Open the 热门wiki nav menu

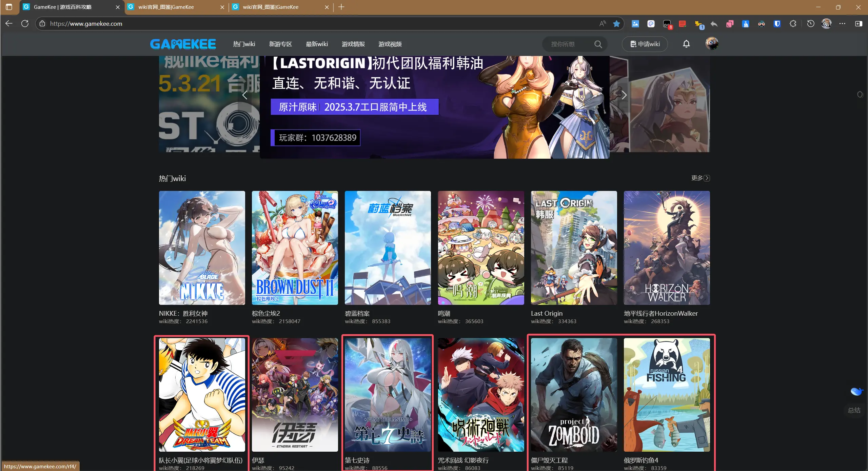244,44
